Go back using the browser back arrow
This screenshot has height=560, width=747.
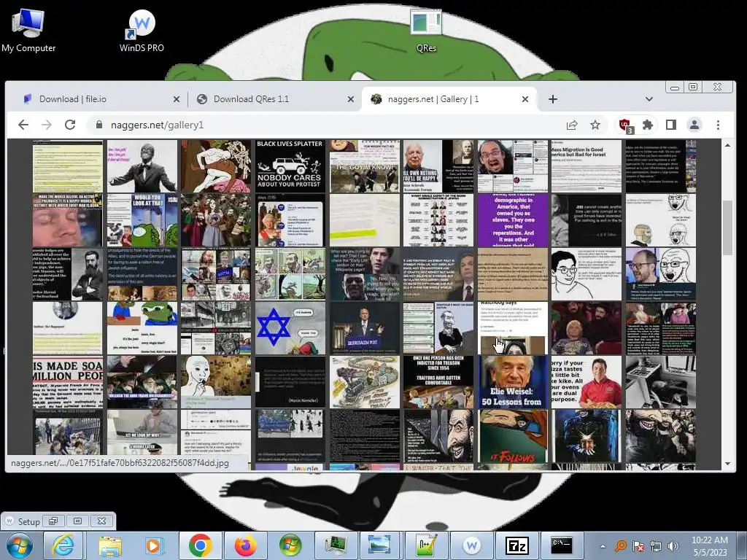[23, 125]
